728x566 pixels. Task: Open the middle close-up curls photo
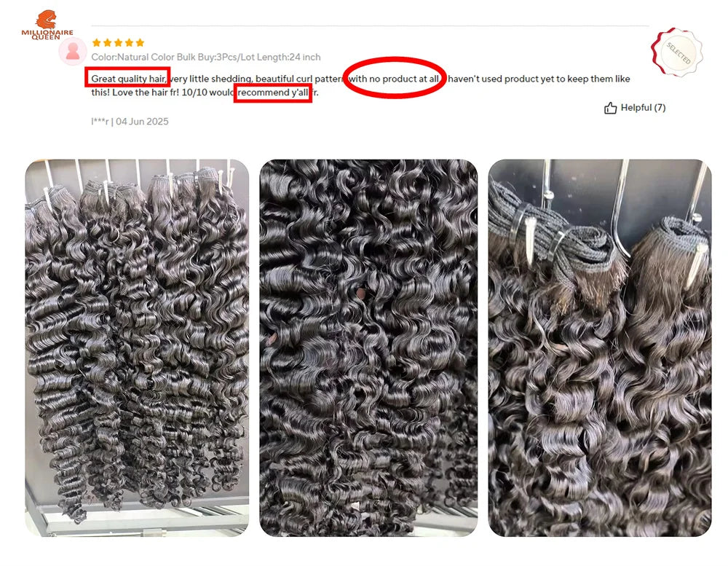click(x=368, y=347)
